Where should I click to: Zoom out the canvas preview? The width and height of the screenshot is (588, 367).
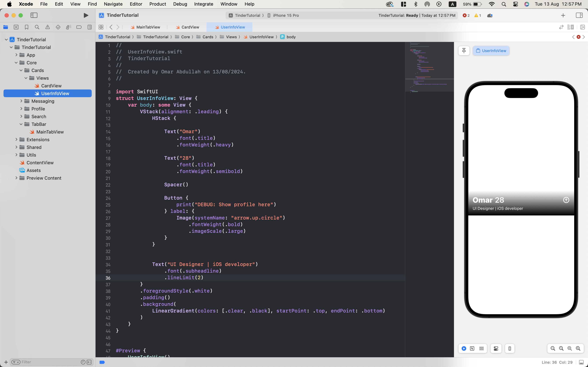click(x=553, y=348)
